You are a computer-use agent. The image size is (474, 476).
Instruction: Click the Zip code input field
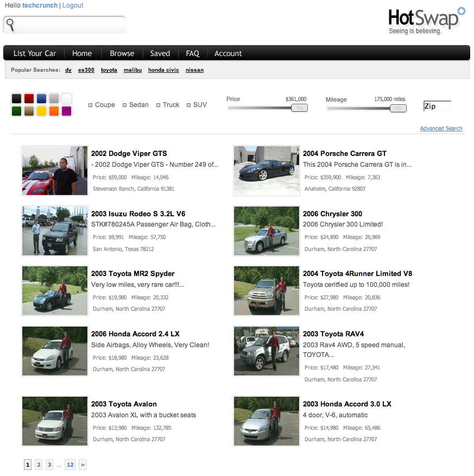click(437, 107)
